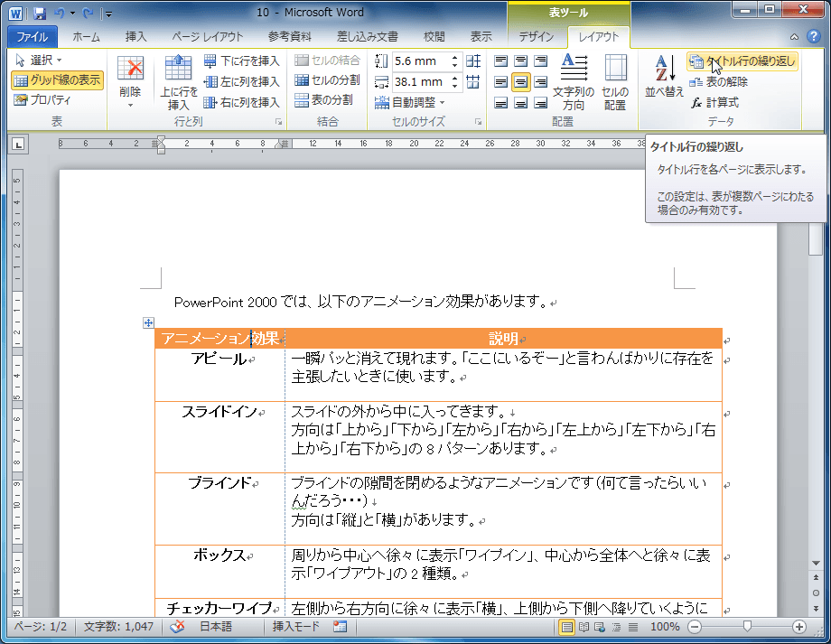Click 下に行を挿入
Viewport: 831px width, 644px height.
pyautogui.click(x=242, y=61)
